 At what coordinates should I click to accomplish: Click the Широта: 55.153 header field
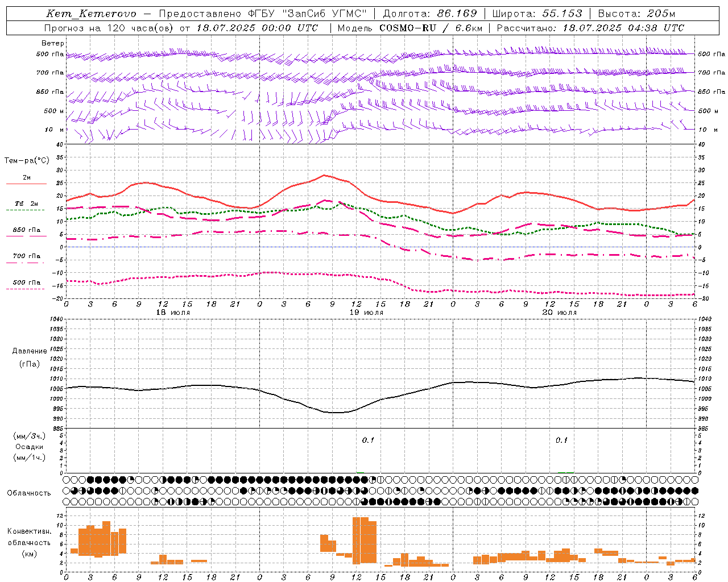coord(537,14)
